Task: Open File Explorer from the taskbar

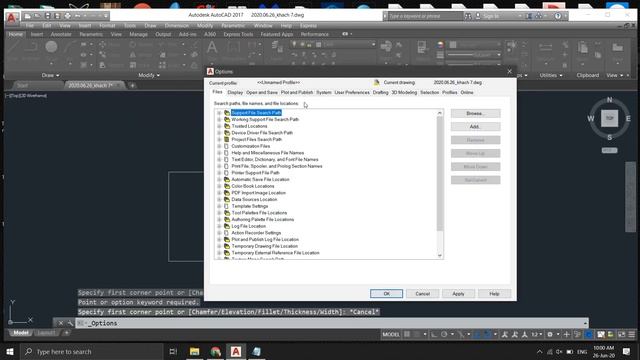Action: point(195,351)
